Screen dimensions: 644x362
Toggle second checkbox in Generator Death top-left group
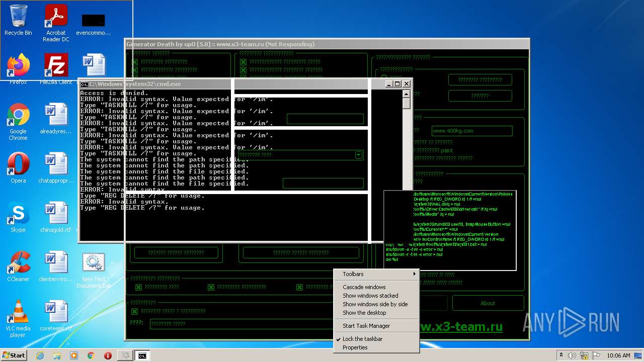click(x=135, y=70)
